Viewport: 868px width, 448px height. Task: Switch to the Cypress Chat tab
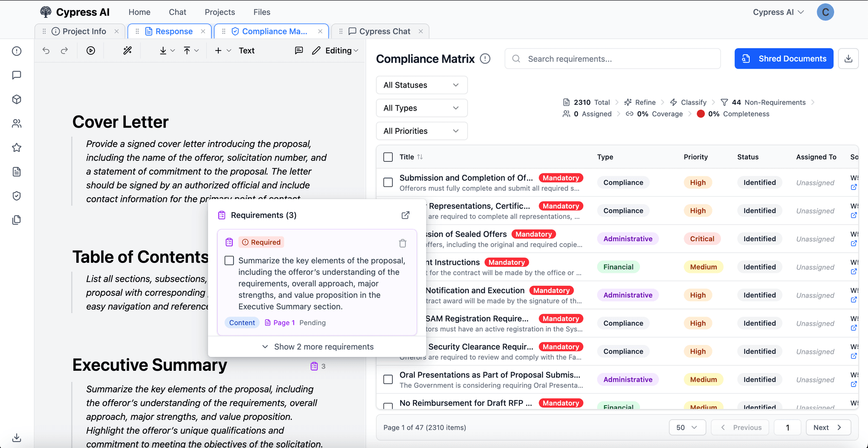coord(379,31)
